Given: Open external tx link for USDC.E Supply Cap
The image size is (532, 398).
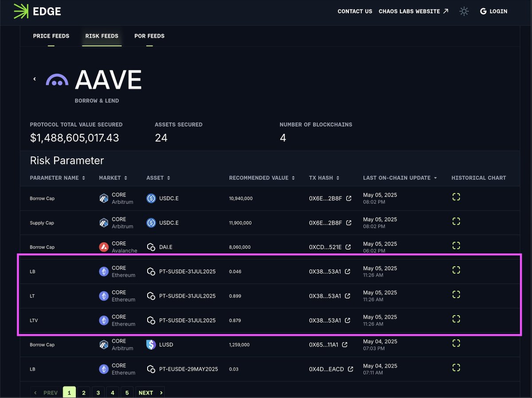Looking at the screenshot, I should [349, 222].
